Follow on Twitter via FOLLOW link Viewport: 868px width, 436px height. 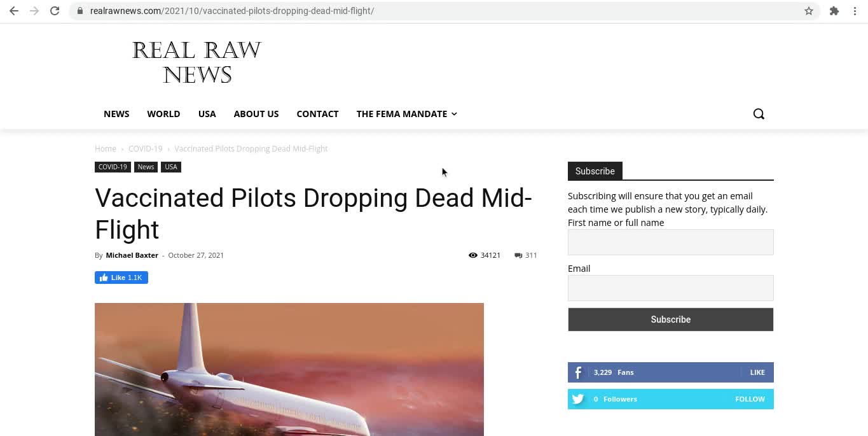point(750,399)
